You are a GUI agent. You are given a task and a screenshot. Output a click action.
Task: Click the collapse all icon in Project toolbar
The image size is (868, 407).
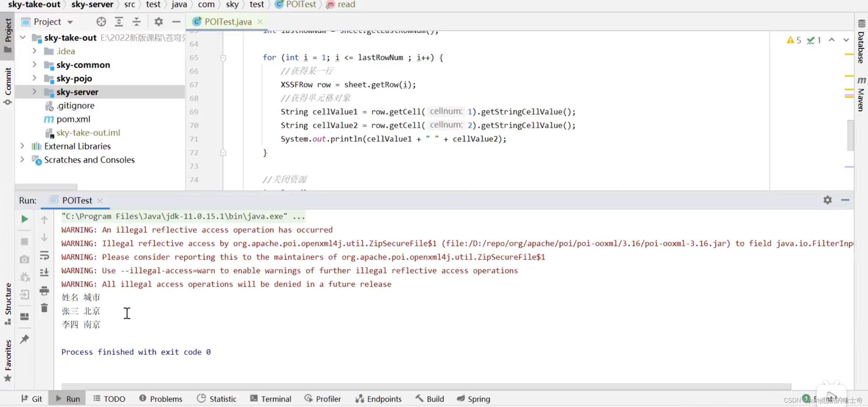pos(136,22)
